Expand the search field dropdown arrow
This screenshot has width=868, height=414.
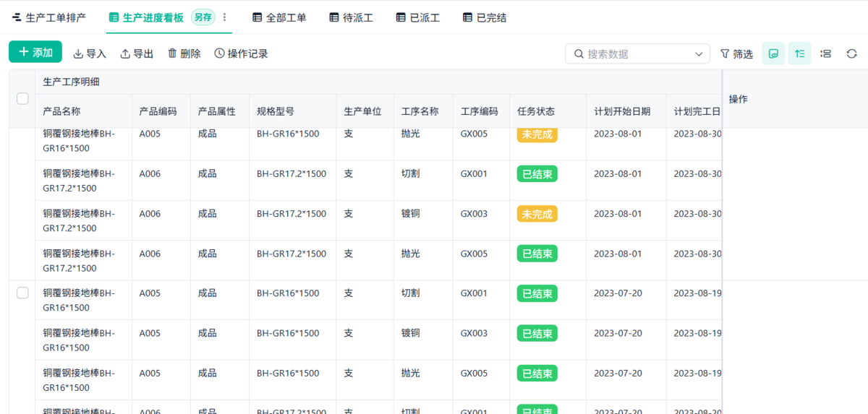coord(698,53)
